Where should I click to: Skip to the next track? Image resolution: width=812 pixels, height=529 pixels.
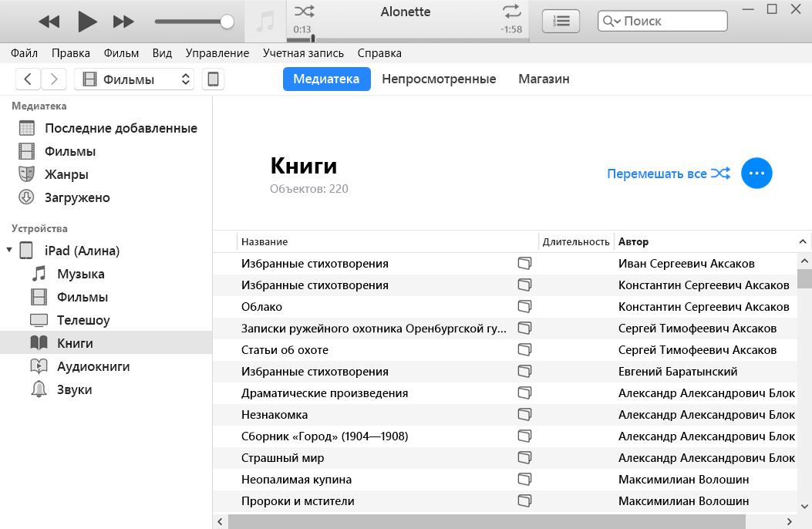point(123,22)
